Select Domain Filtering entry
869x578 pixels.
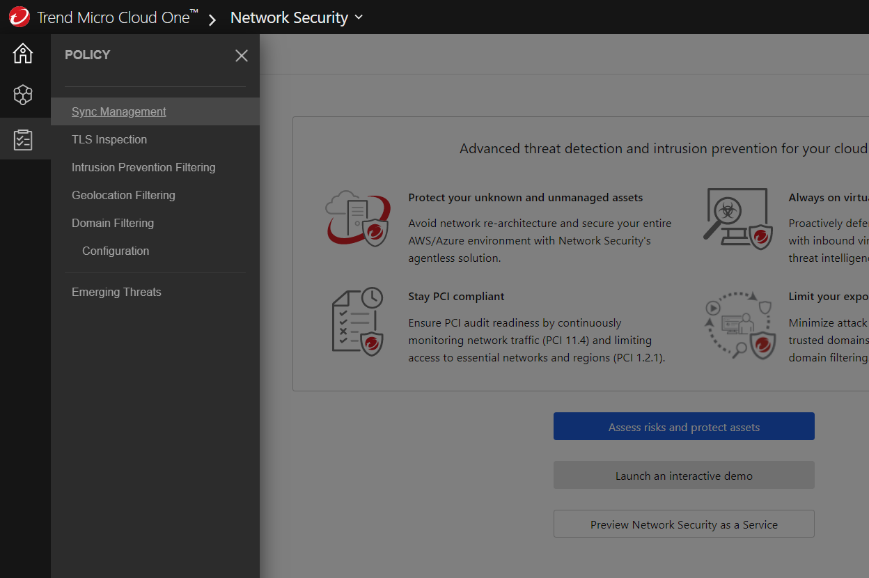(x=113, y=224)
